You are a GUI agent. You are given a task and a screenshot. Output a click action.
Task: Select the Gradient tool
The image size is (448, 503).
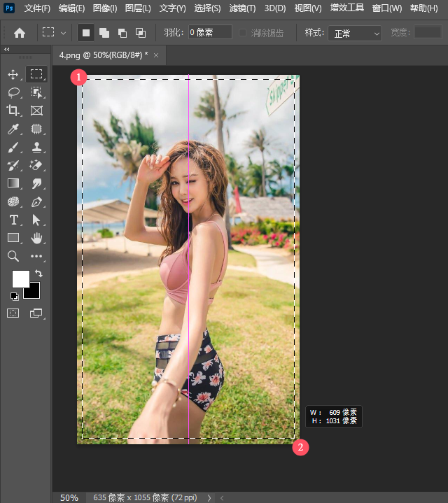tap(13, 183)
